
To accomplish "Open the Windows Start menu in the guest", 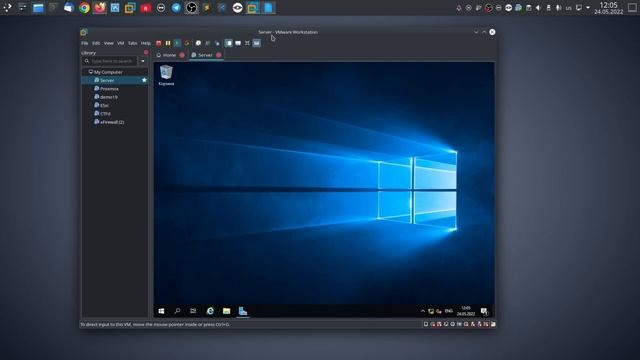I will pyautogui.click(x=161, y=311).
